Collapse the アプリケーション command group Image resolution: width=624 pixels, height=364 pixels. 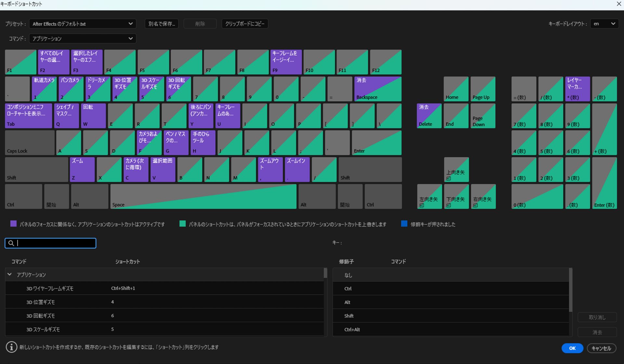click(9, 274)
